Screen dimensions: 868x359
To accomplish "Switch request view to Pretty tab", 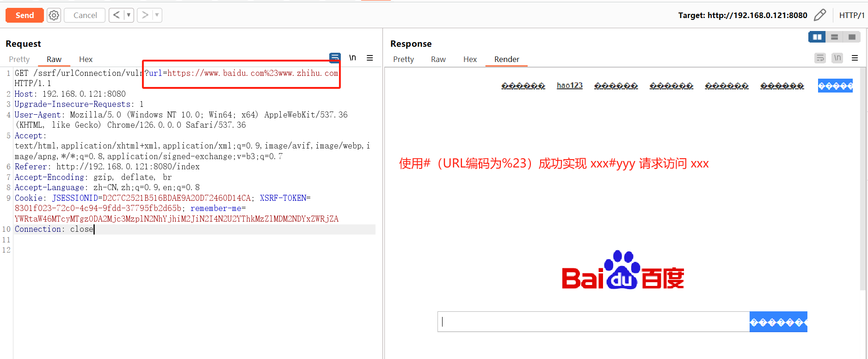I will [x=19, y=59].
